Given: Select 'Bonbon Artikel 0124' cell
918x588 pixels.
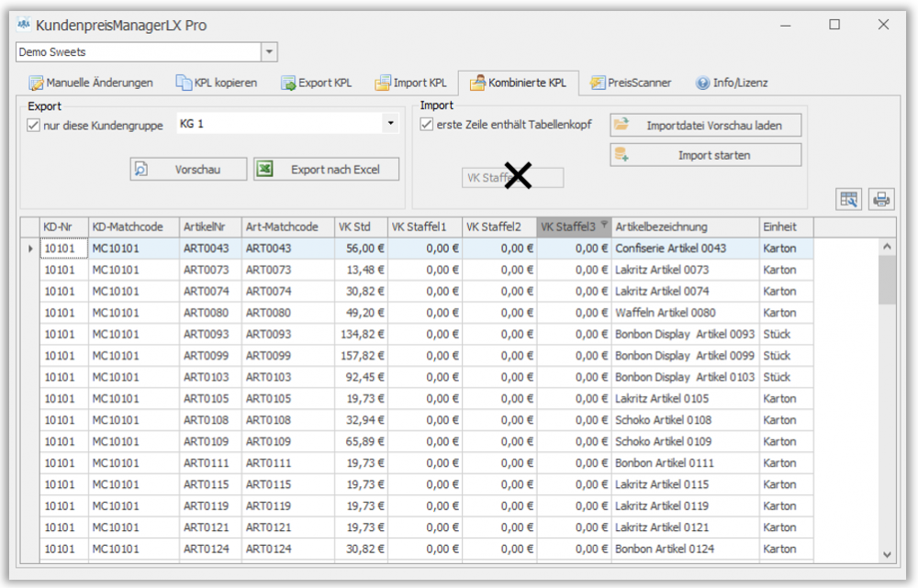Looking at the screenshot, I should (685, 549).
